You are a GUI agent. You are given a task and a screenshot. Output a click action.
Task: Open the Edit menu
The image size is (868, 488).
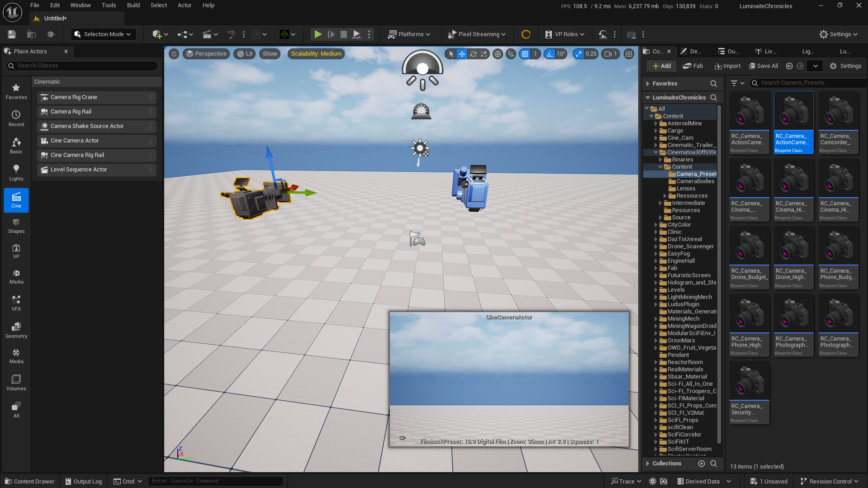(x=55, y=5)
